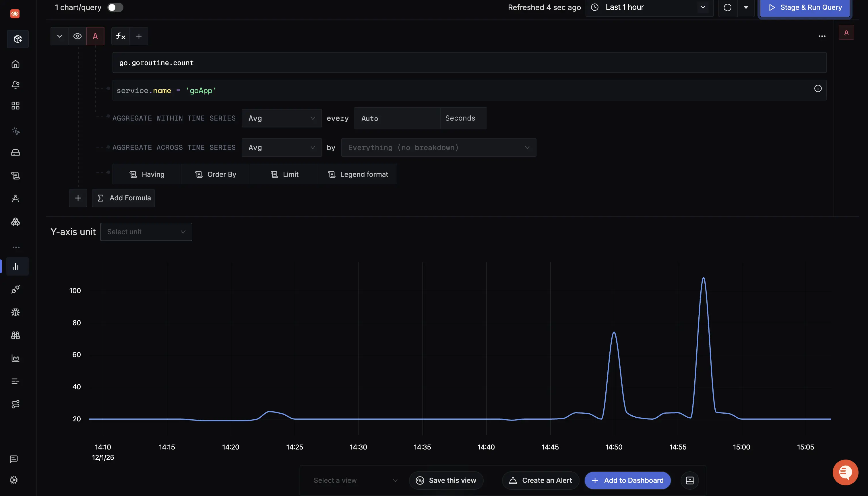Open the Having clause option
The width and height of the screenshot is (868, 496).
[147, 175]
